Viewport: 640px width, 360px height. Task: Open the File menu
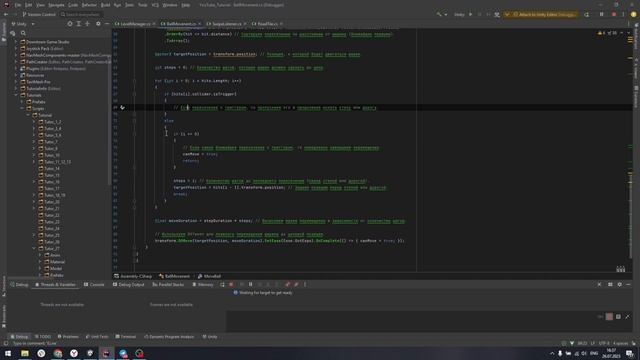18,5
